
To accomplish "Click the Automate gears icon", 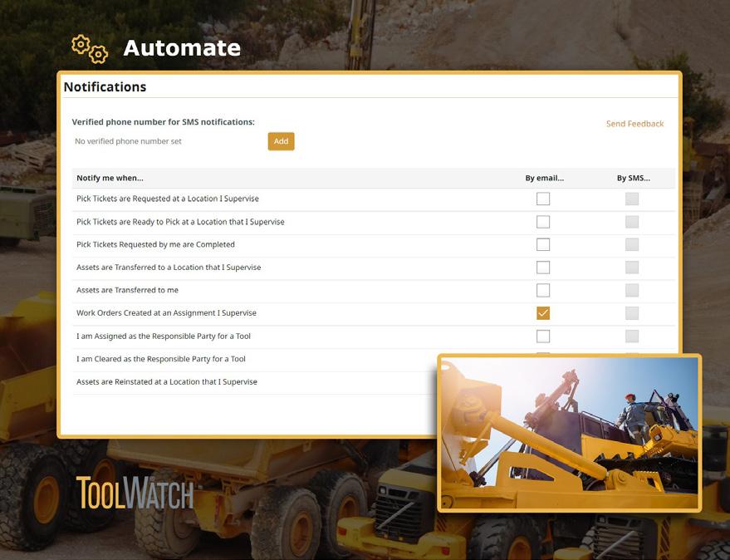I will coord(90,48).
